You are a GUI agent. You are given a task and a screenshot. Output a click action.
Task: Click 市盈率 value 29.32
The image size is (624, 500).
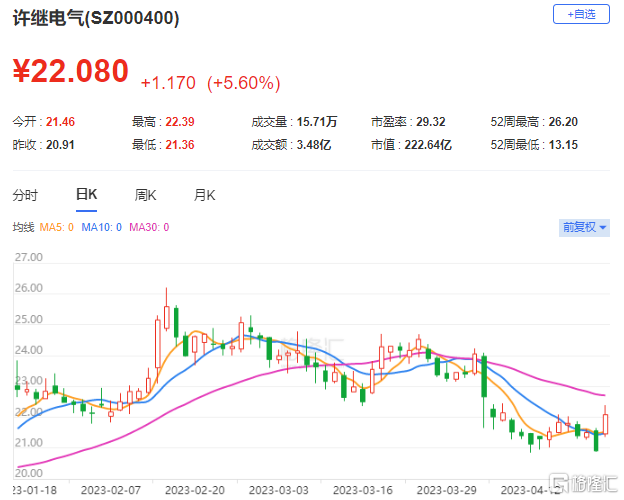coord(431,121)
